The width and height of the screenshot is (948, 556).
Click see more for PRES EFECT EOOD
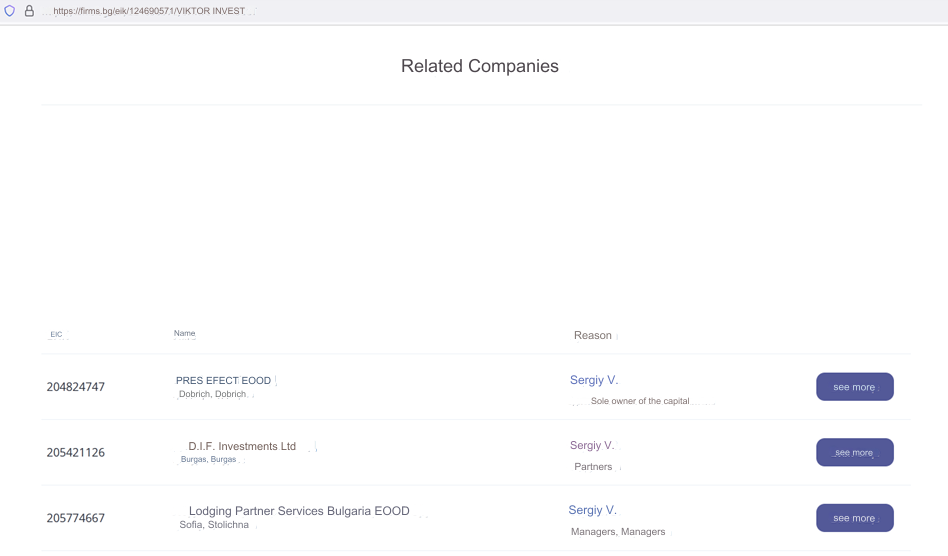[x=854, y=387]
